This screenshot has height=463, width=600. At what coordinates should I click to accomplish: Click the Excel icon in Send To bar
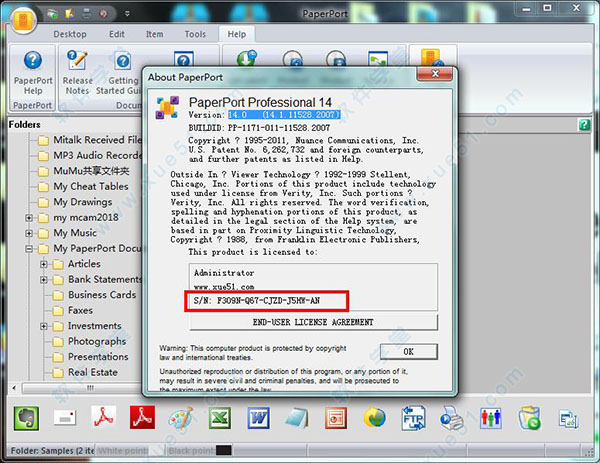[x=220, y=417]
